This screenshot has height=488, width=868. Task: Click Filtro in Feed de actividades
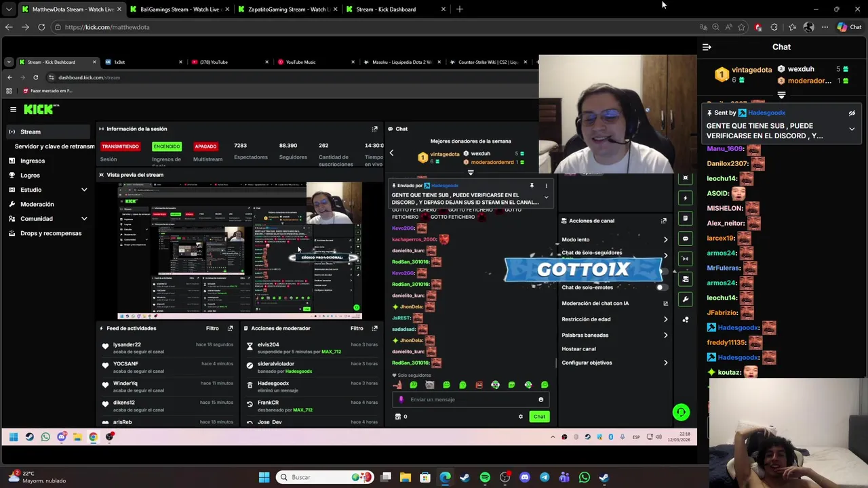(x=212, y=328)
